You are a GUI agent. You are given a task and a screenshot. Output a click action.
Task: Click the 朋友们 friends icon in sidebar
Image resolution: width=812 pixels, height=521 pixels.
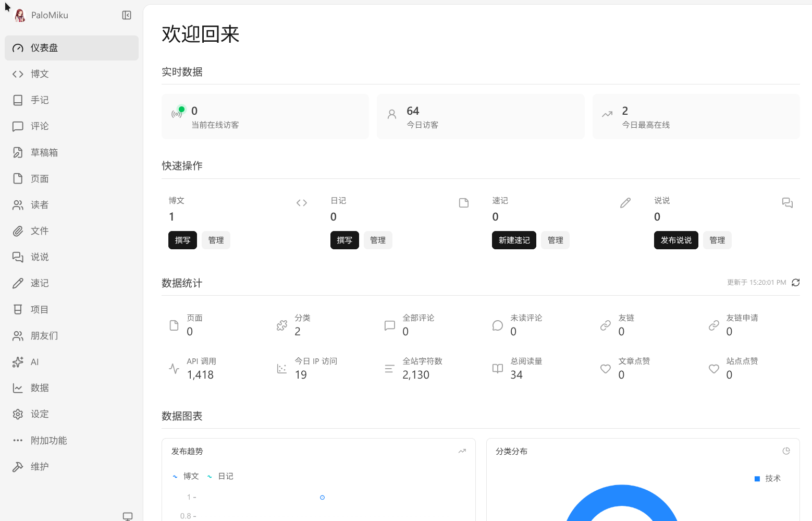point(18,336)
